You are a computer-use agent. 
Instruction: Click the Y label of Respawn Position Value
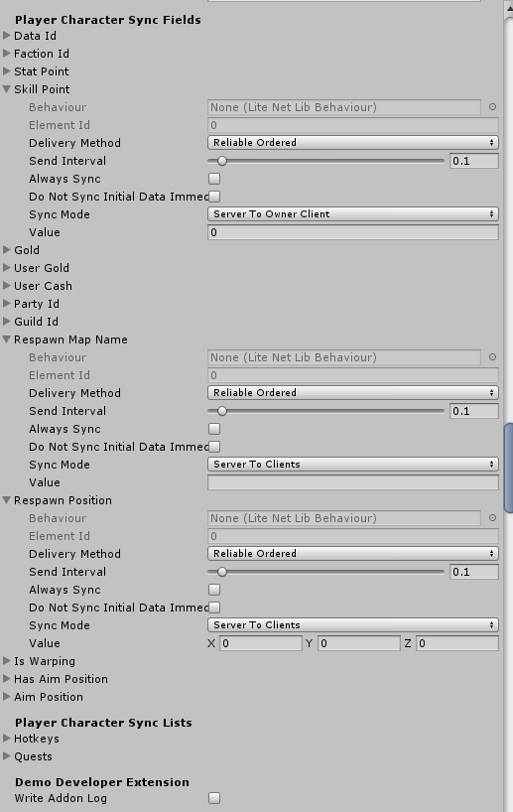click(x=309, y=643)
